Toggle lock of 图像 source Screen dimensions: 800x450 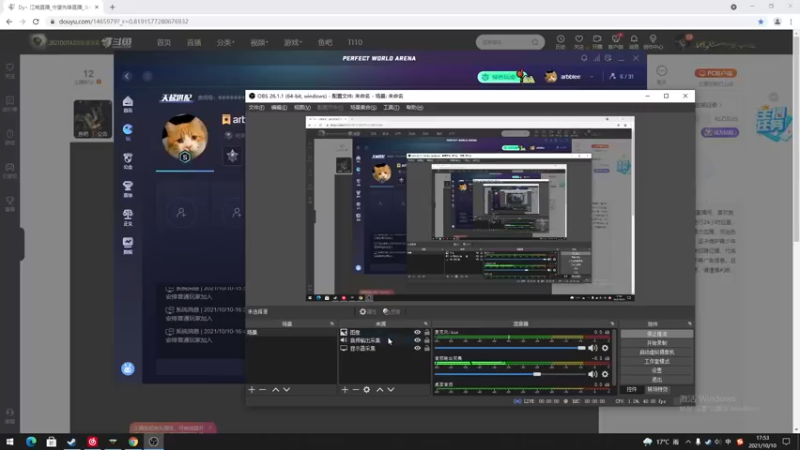click(x=427, y=332)
